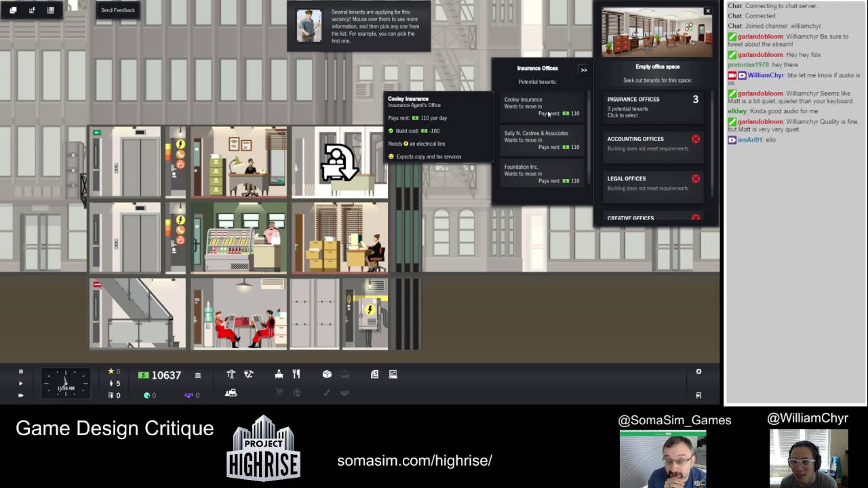Select Sally N. Castree & Associates tenant

(x=541, y=140)
